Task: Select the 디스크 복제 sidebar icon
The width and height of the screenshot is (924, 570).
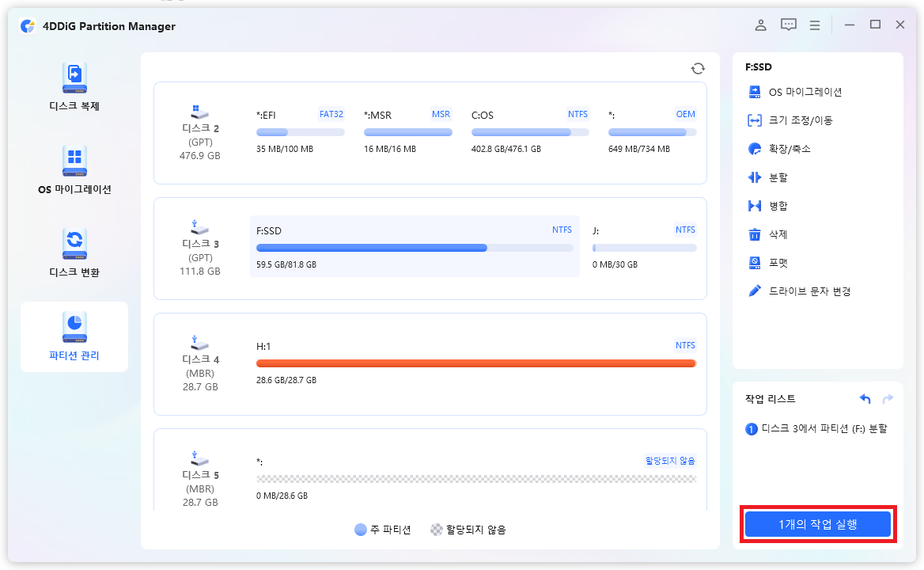Action: coord(74,87)
